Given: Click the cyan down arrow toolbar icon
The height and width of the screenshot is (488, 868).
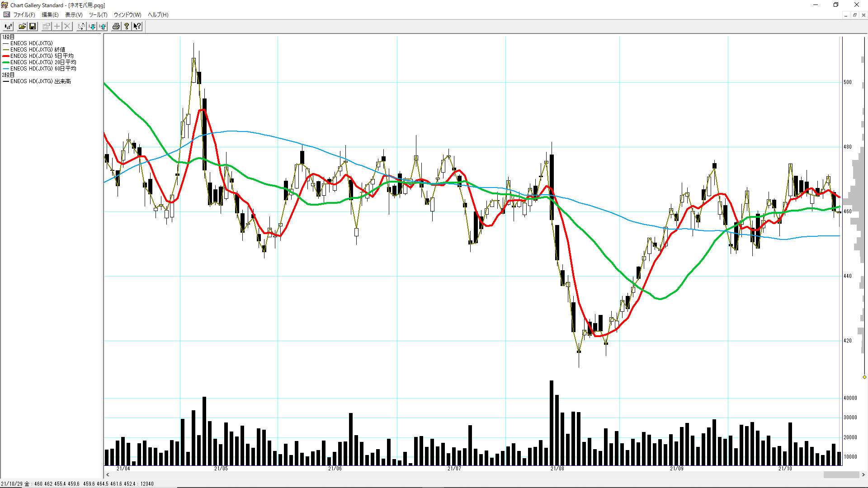Looking at the screenshot, I should (92, 26).
